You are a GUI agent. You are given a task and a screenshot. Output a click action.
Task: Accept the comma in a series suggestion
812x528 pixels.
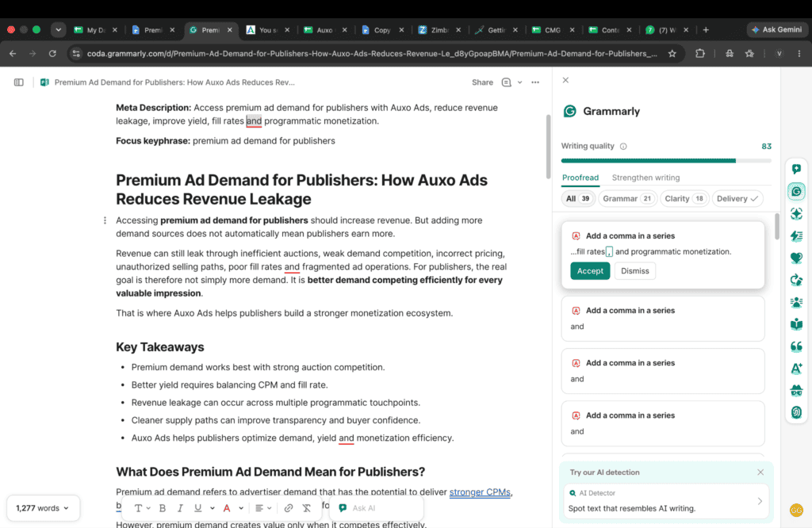click(x=590, y=270)
